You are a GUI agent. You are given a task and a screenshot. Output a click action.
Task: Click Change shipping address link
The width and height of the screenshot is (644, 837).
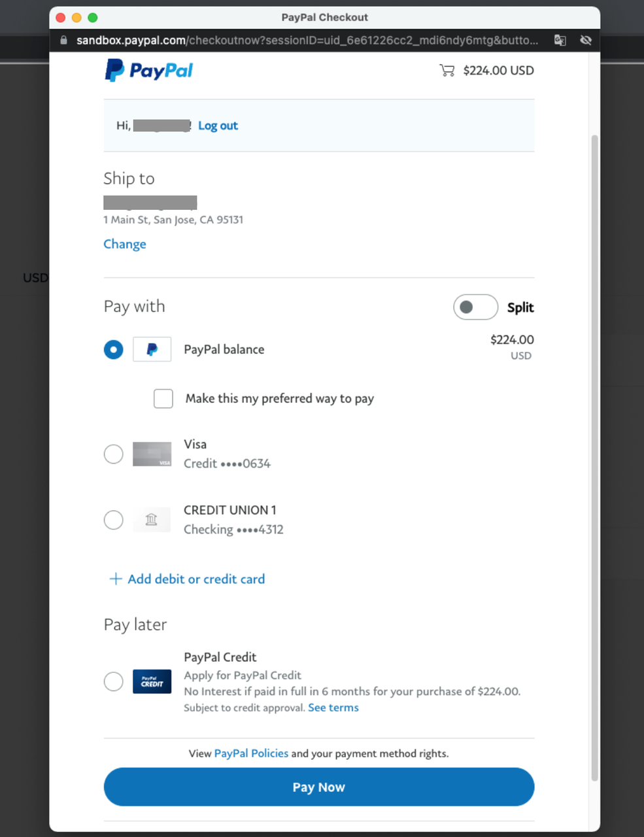pyautogui.click(x=125, y=244)
